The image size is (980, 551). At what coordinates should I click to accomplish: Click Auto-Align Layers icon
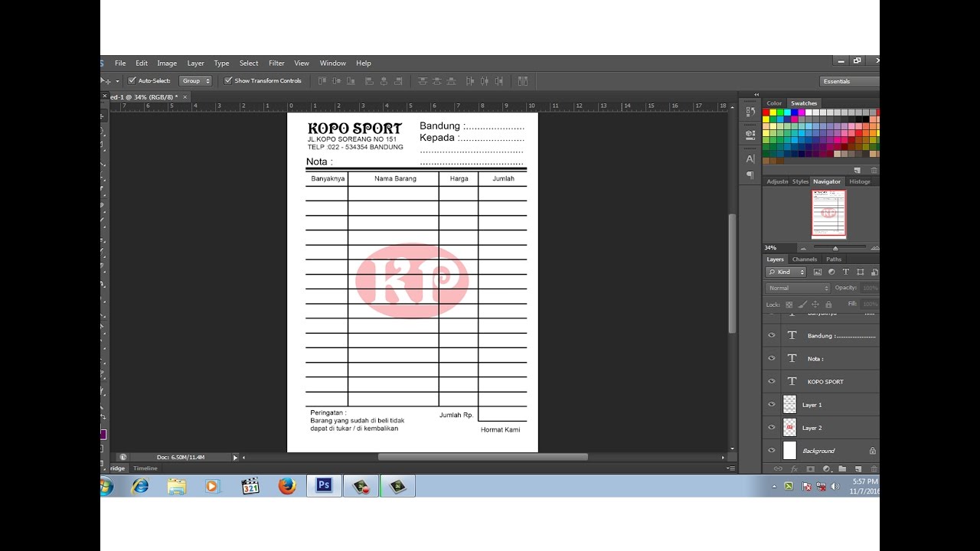pos(523,80)
